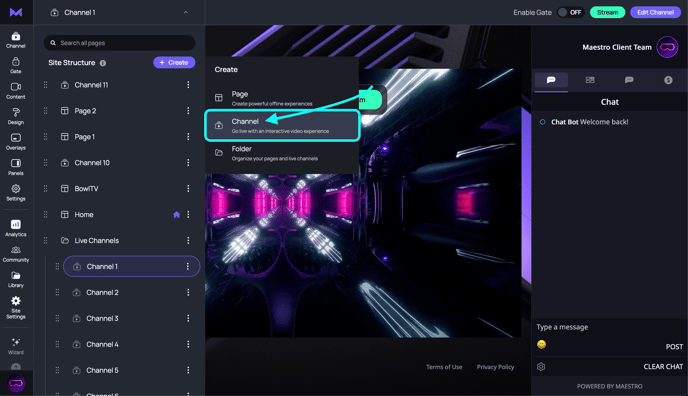This screenshot has width=688, height=396.
Task: Select Folder in the Create menu
Action: pyautogui.click(x=282, y=153)
